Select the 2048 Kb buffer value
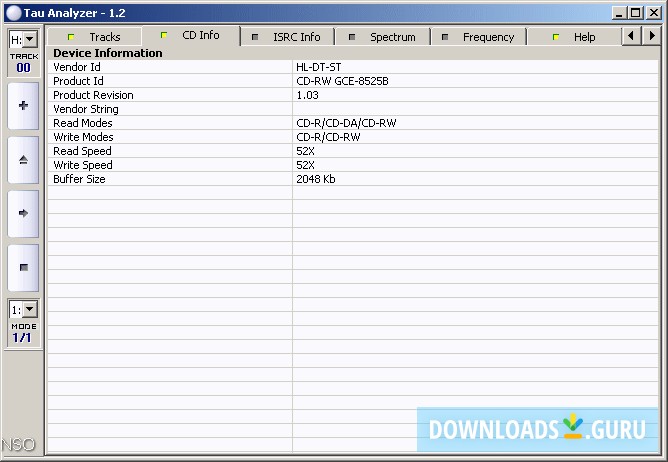Screen dimensions: 668x462 (316, 179)
